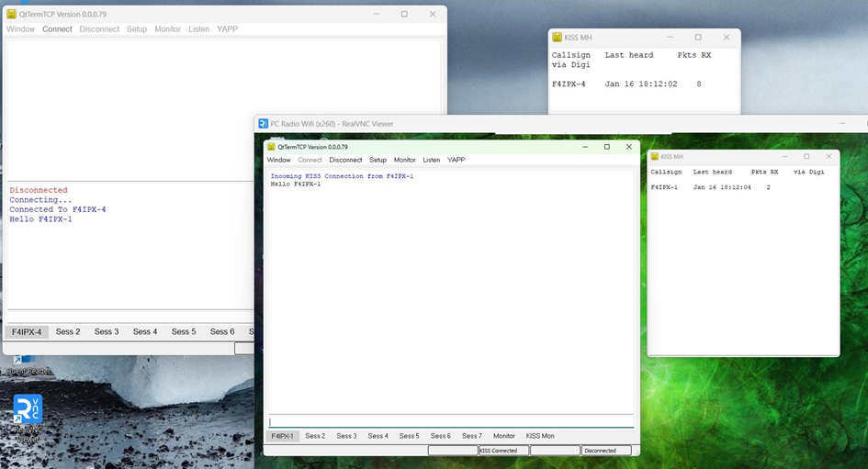Open the RealVNC Viewer desktop shortcut

click(x=28, y=410)
